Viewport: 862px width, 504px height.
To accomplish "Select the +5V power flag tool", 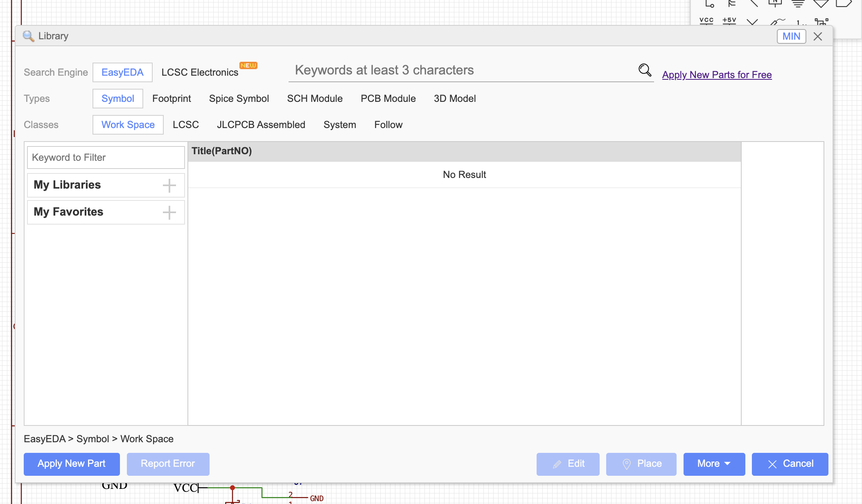I will (x=729, y=20).
